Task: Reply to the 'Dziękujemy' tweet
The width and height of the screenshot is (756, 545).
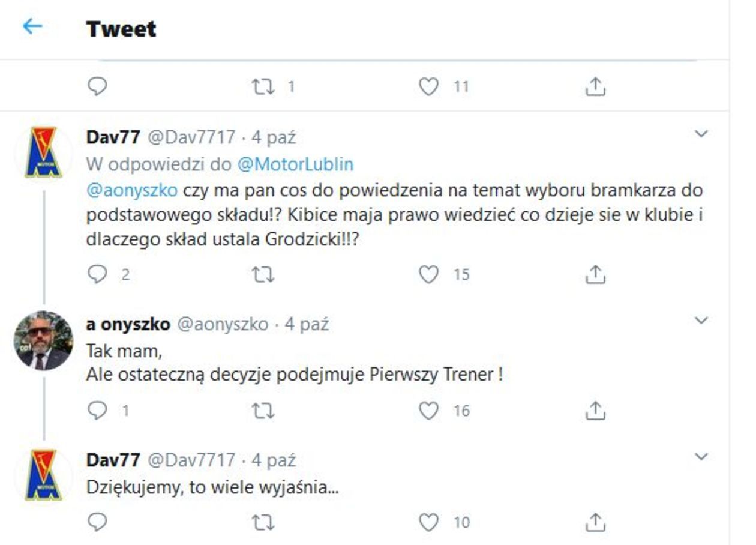Action: click(97, 522)
